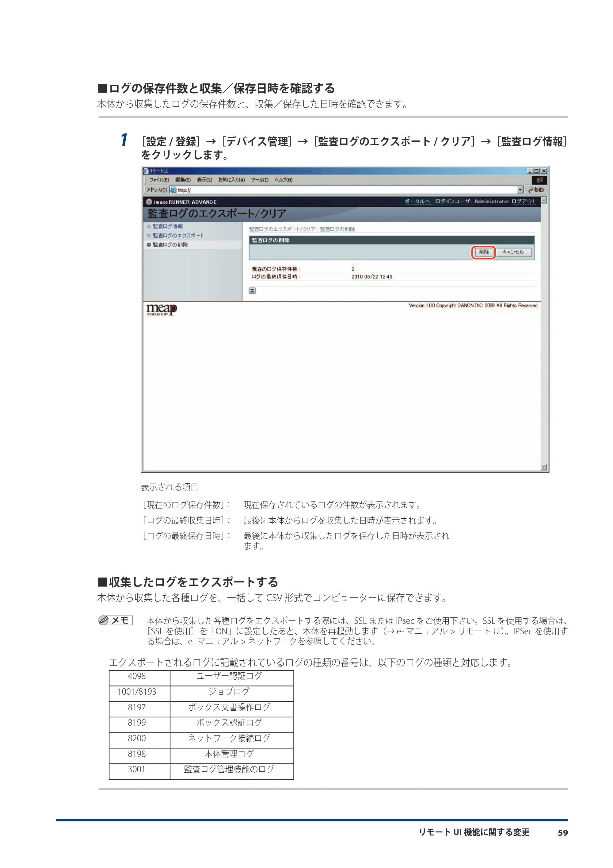Click the imageRUNNER ADVANCE logo icon
This screenshot has width=613, height=868.
click(149, 202)
